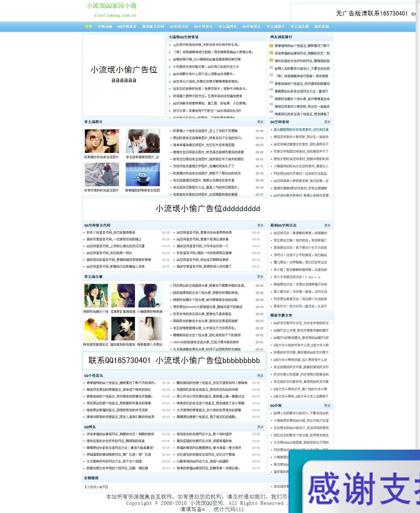The width and height of the screenshot is (420, 513).
Task: Open 欧美潮女时尚非主流图片 thumbnail
Action: 102,141
